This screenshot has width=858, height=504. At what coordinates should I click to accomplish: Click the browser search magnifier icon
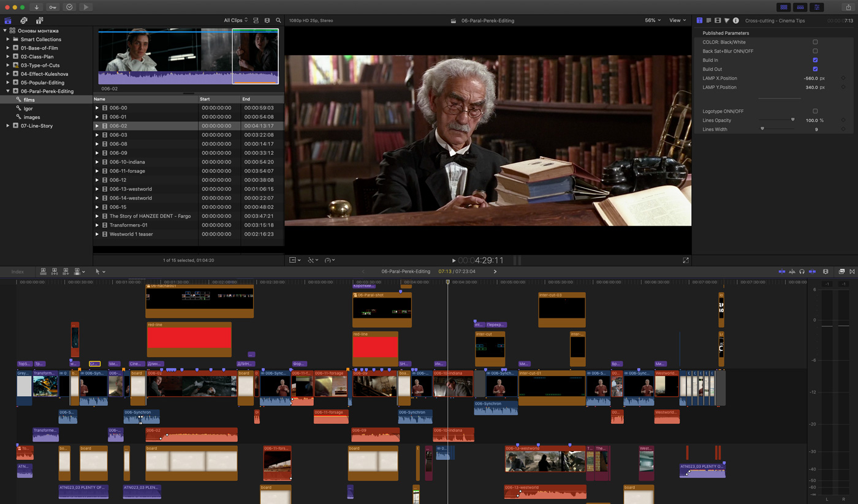click(278, 20)
